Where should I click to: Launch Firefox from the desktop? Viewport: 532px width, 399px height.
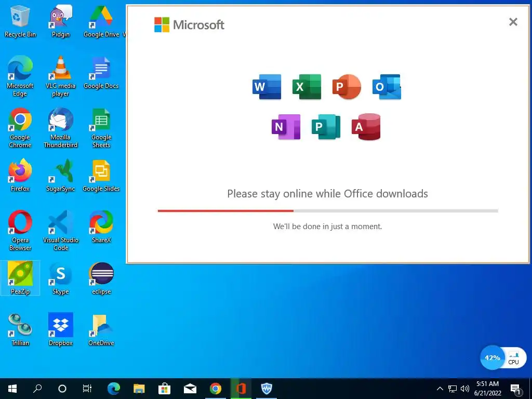(x=20, y=176)
